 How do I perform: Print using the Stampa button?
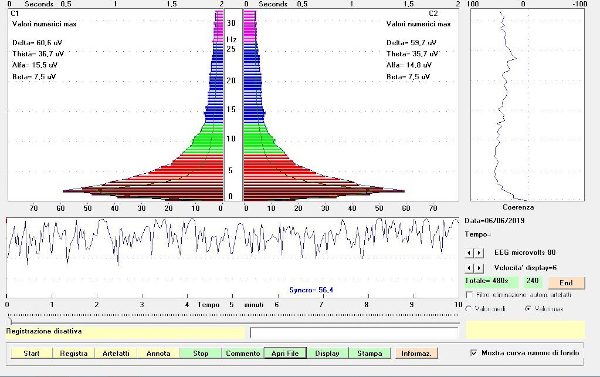(370, 353)
